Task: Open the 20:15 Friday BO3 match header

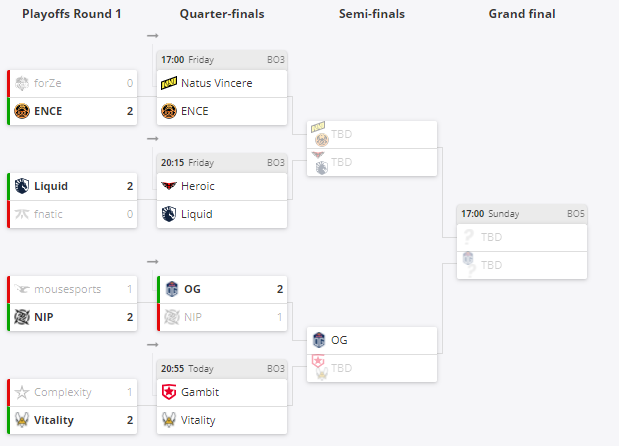Action: (222, 162)
